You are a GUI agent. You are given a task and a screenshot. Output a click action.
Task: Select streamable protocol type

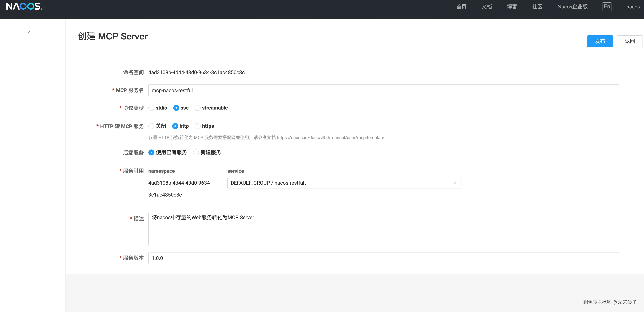197,108
